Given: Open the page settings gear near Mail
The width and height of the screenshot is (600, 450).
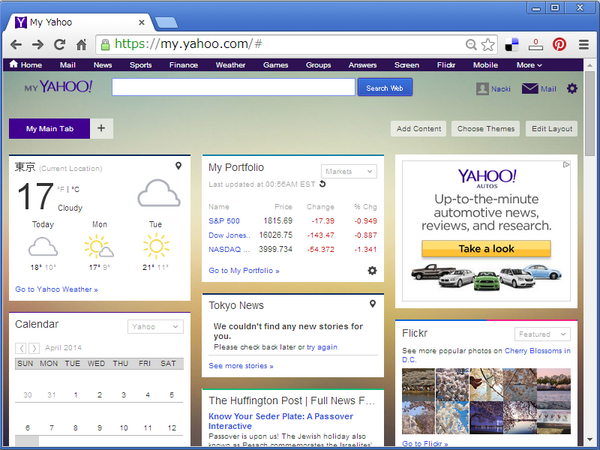Looking at the screenshot, I should [572, 89].
